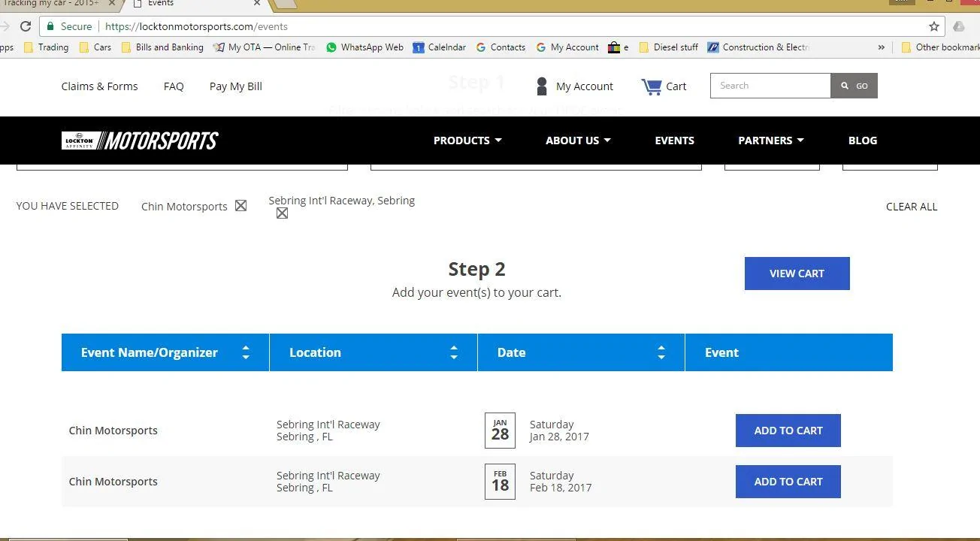Go to the Events page
The width and height of the screenshot is (980, 541).
tap(674, 141)
